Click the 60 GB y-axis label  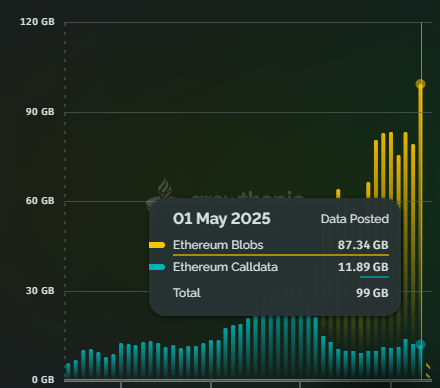point(40,201)
